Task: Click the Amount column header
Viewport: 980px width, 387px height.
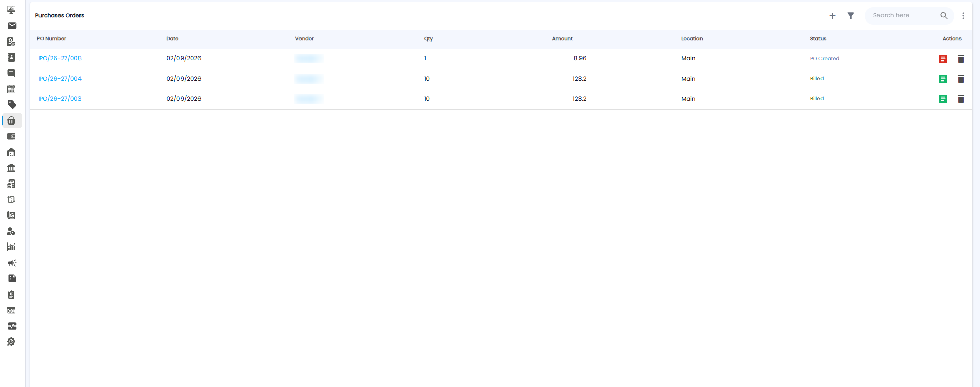Action: pyautogui.click(x=563, y=39)
